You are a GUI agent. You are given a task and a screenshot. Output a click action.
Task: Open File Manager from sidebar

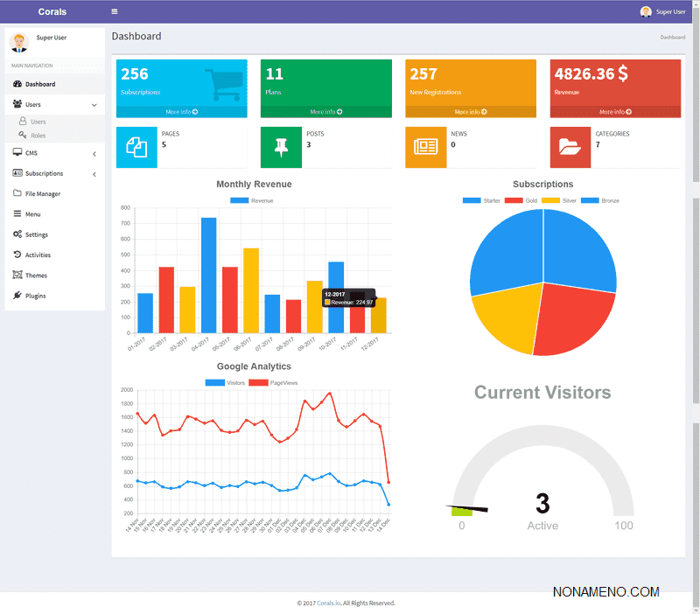(x=42, y=194)
